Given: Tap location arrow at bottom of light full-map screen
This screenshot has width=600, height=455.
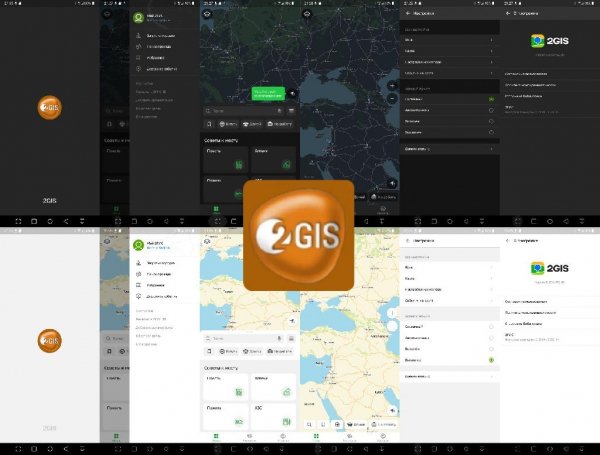Looking at the screenshot, I should tap(392, 411).
